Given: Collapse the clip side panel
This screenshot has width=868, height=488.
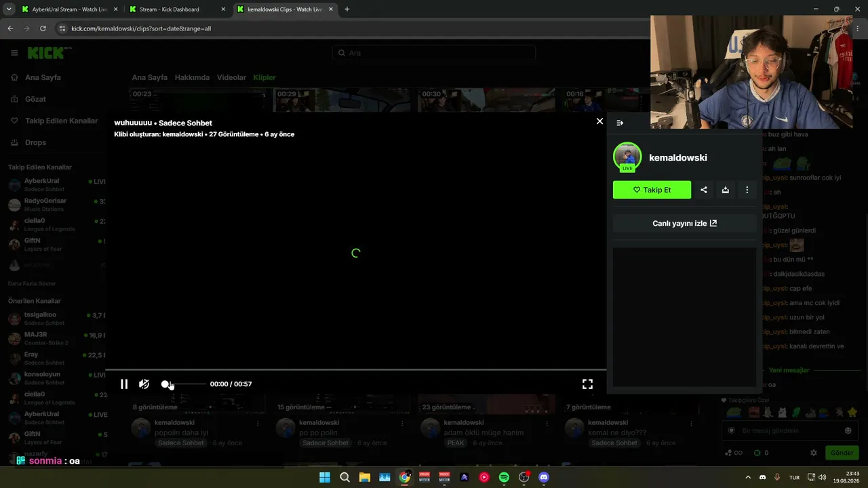Looking at the screenshot, I should 620,123.
